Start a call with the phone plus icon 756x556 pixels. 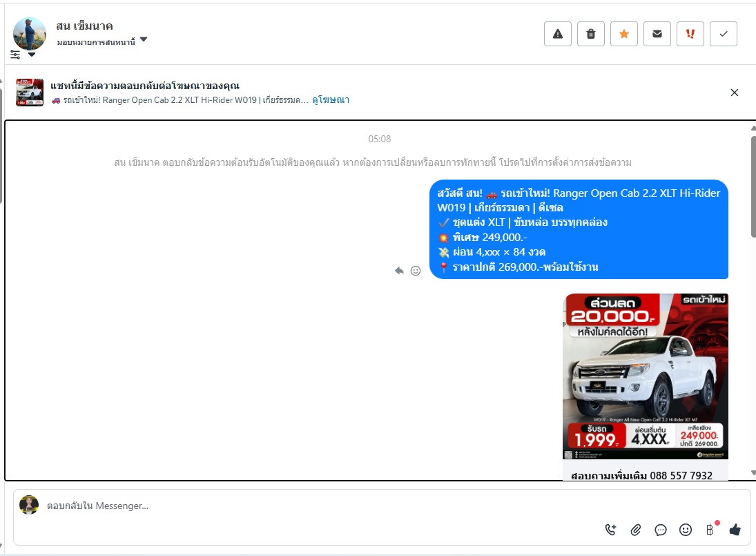click(x=610, y=530)
